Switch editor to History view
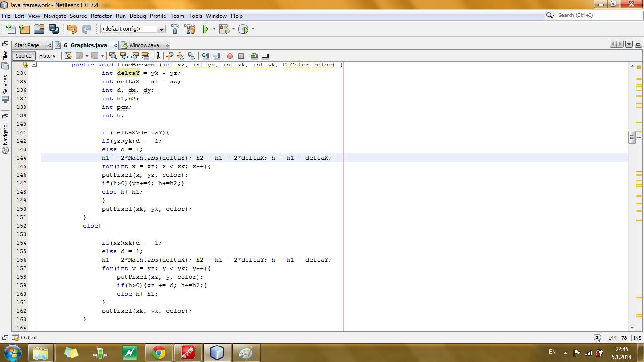This screenshot has height=362, width=644. point(47,56)
